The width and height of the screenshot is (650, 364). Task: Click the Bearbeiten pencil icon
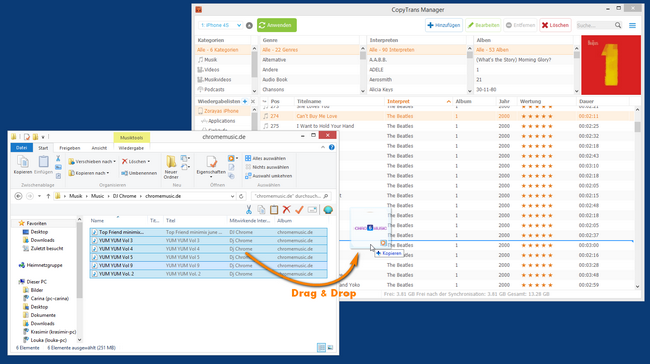coord(471,25)
